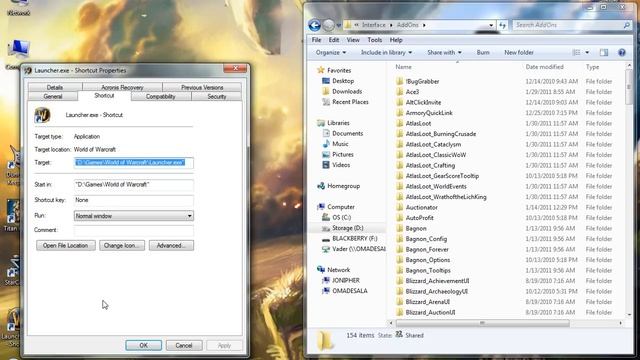Click the Target path input field
This screenshot has width=640, height=360.
click(134, 162)
